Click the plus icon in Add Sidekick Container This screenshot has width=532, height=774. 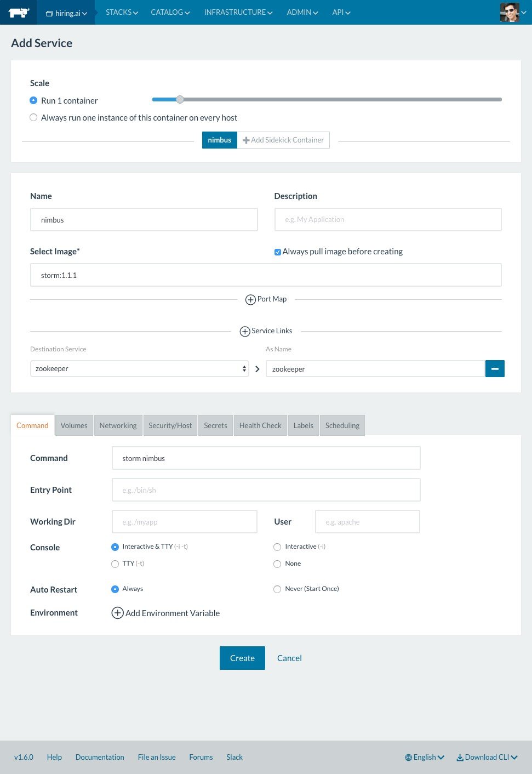(x=246, y=140)
